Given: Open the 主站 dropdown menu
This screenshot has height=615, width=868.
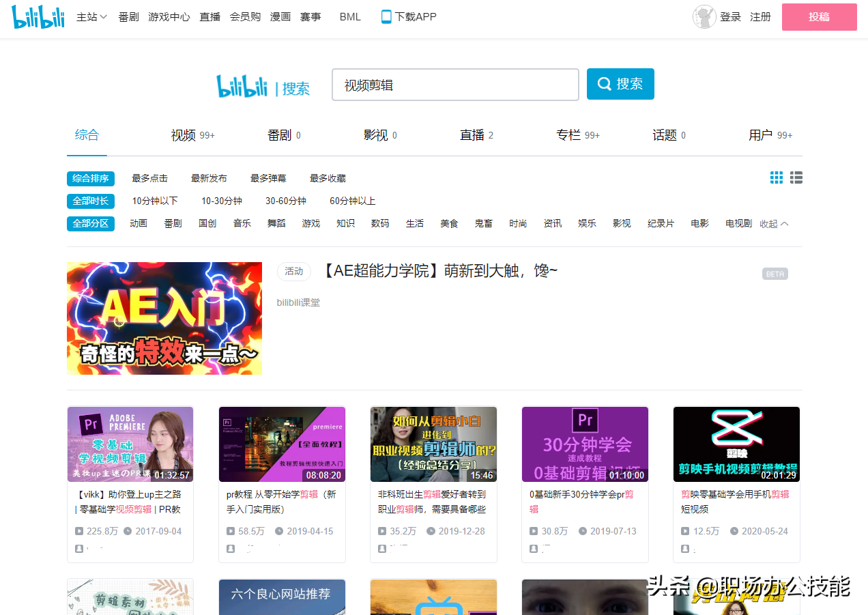Looking at the screenshot, I should point(92,17).
